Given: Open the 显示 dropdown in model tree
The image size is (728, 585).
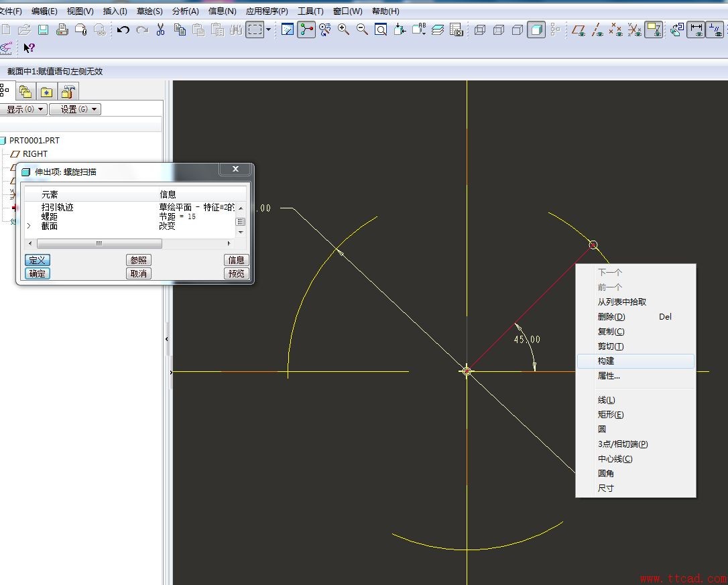Looking at the screenshot, I should [24, 109].
